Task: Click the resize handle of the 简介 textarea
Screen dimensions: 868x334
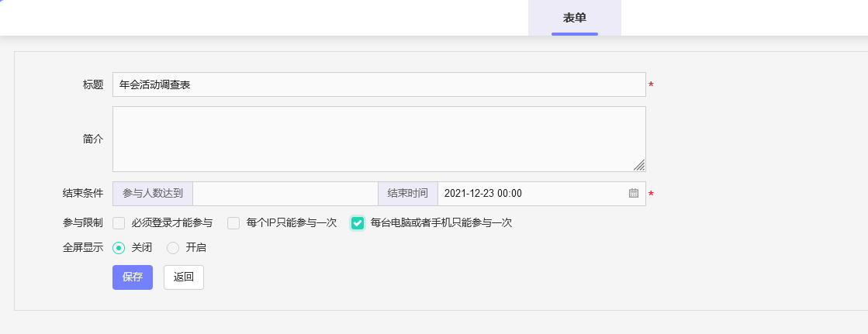Action: 638,164
